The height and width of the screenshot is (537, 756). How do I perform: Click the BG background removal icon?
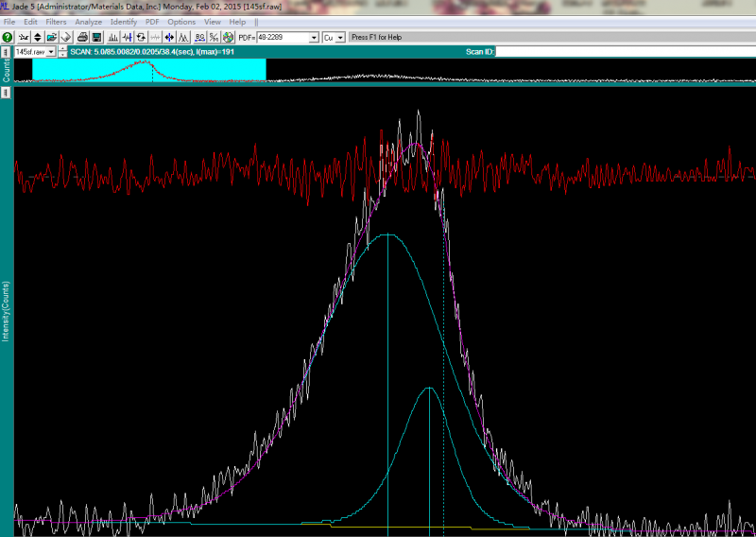point(199,38)
